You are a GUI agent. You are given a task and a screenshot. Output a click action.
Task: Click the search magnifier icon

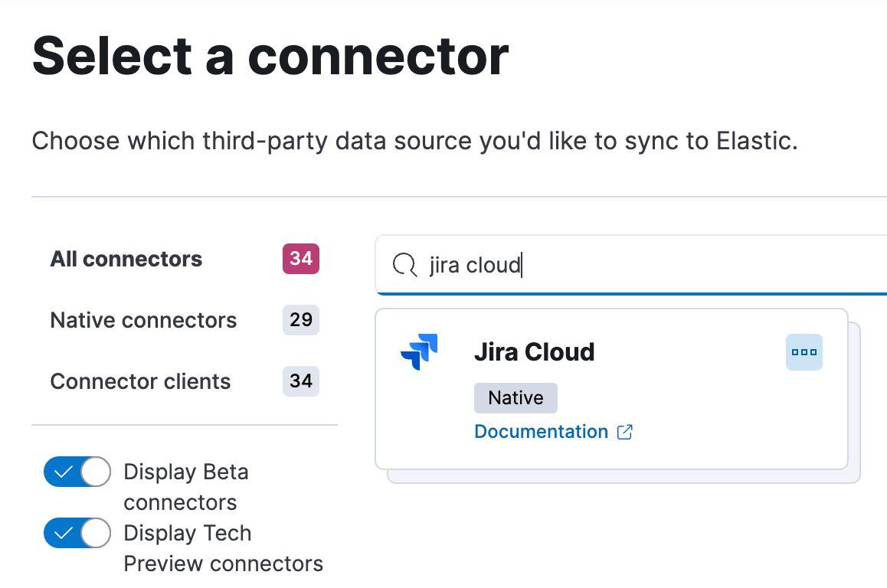pos(403,266)
